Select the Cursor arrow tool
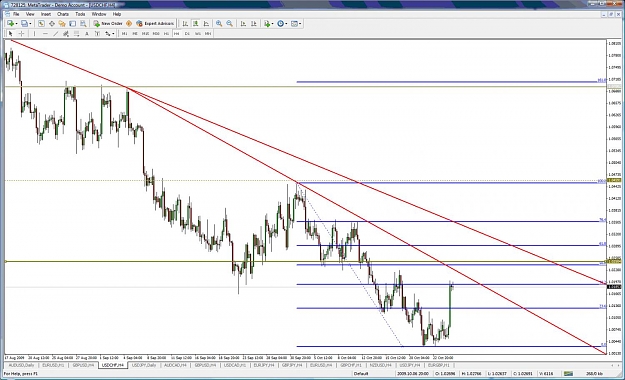Viewport: 625px width, 380px height. click(x=11, y=33)
